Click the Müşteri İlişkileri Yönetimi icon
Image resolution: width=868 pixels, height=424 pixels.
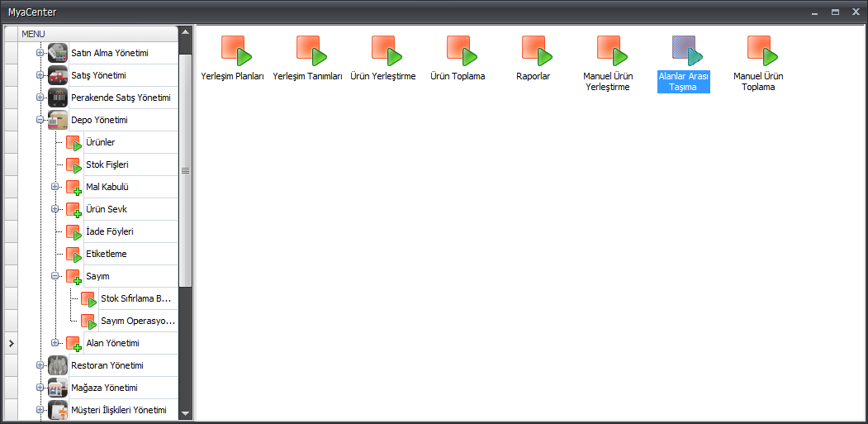pos(58,410)
